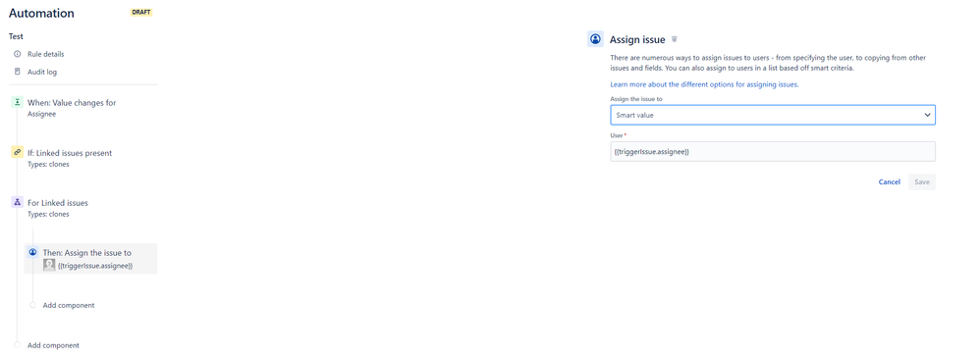Cancel the Assign issue edits
The height and width of the screenshot is (358, 980).
[890, 181]
